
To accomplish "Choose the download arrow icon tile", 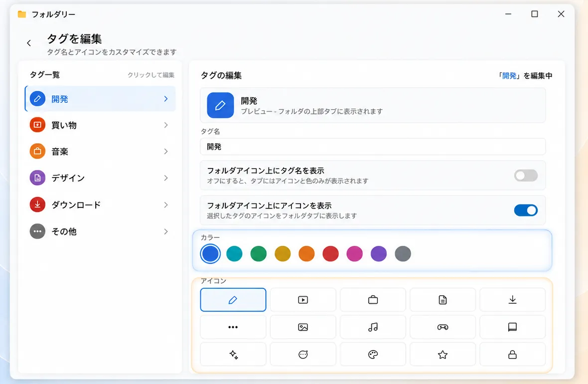I will coord(512,300).
